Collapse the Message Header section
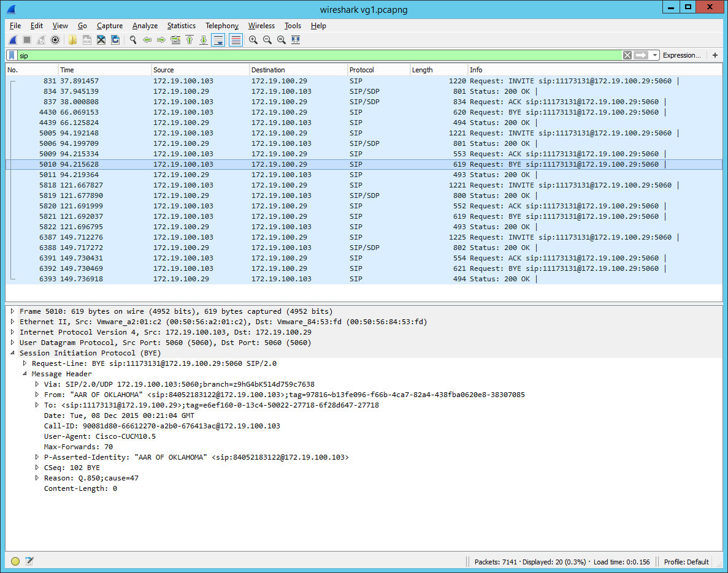The height and width of the screenshot is (573, 728). tap(25, 374)
